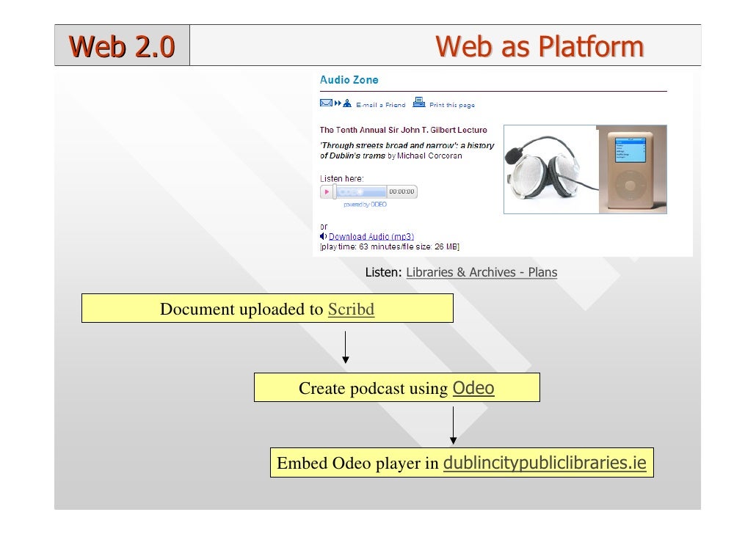Viewport: 756px width, 534px height.
Task: Click the Create podcast using text
Action: (x=373, y=389)
